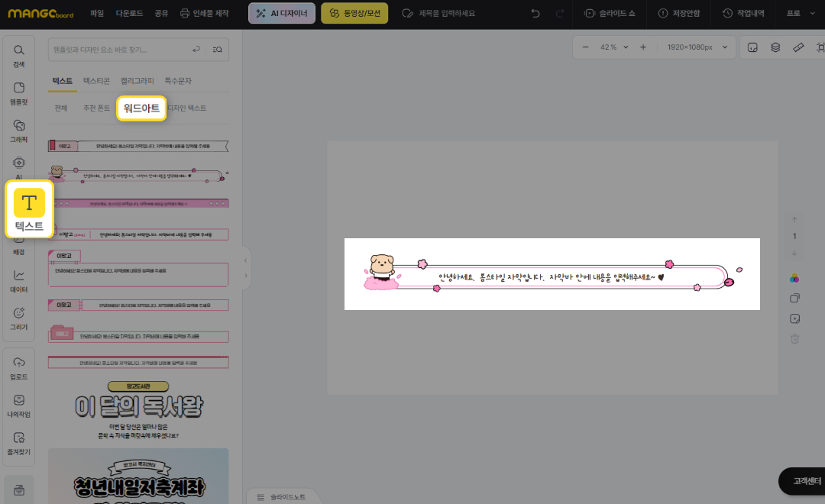The image size is (825, 504).
Task: Select the 텍스트 tool in the sidebar
Action: pos(29,208)
